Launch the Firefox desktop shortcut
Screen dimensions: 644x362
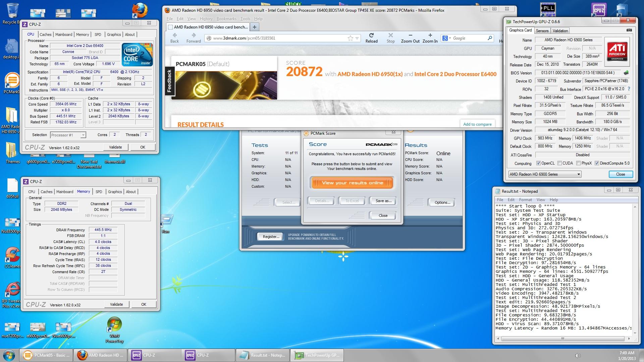pyautogui.click(x=139, y=11)
